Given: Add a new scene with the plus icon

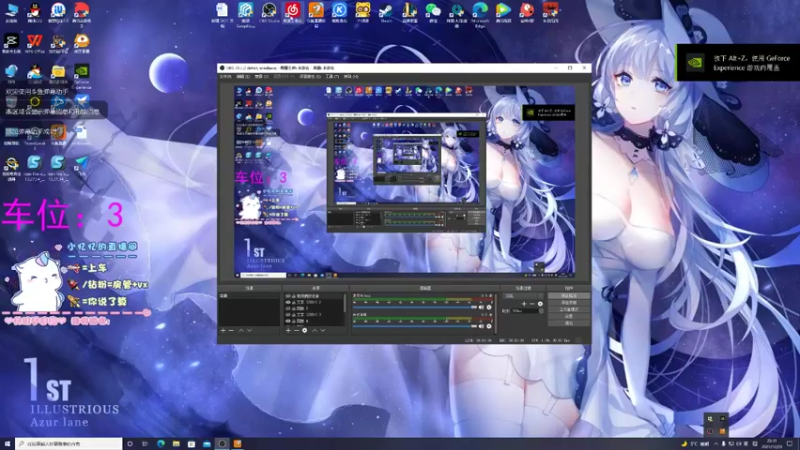Looking at the screenshot, I should coord(223,330).
